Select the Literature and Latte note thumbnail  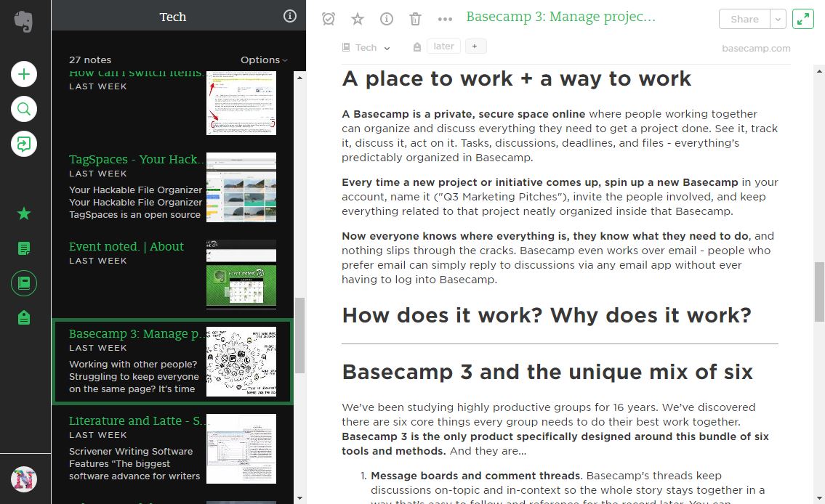pos(241,448)
